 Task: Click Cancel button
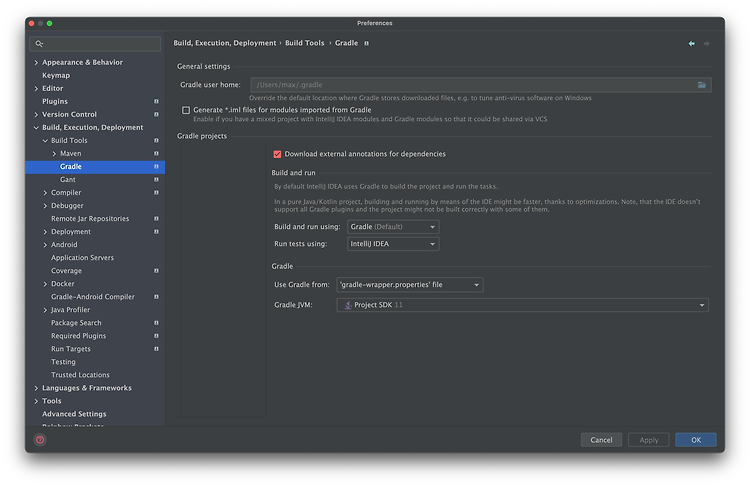[x=601, y=440]
